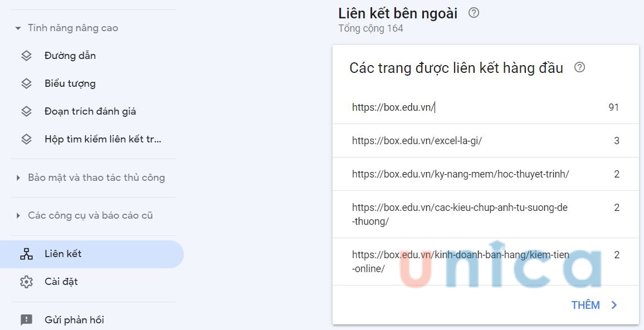Viewport: 644px width, 330px height.
Task: Open help beside Liên kết bên ngoài heading
Action: (473, 13)
